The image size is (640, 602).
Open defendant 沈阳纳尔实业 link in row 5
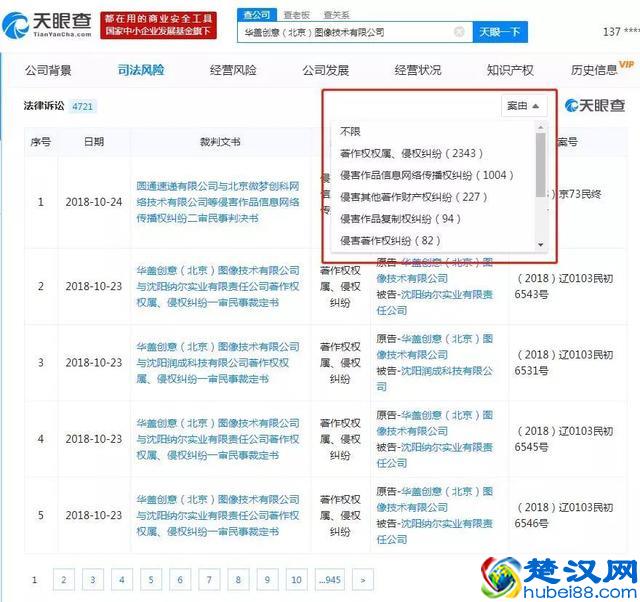[x=435, y=531]
